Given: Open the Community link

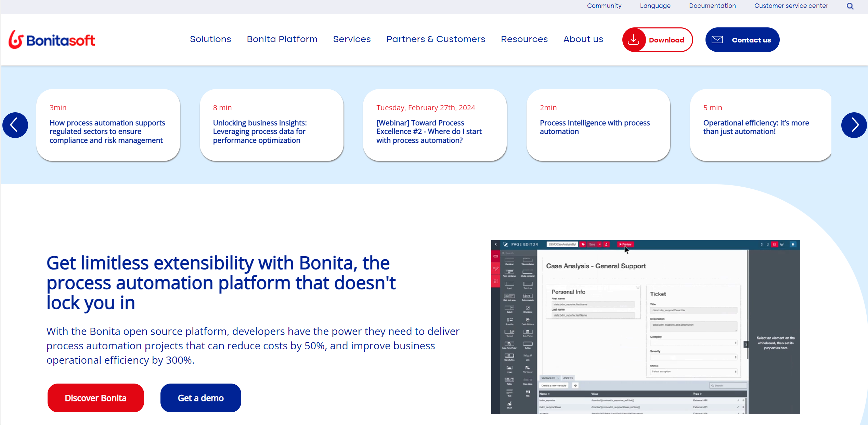Looking at the screenshot, I should pos(604,6).
